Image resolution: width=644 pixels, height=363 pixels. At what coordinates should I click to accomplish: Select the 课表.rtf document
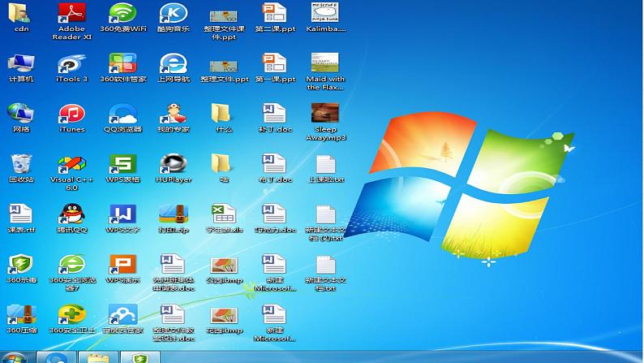tap(20, 218)
